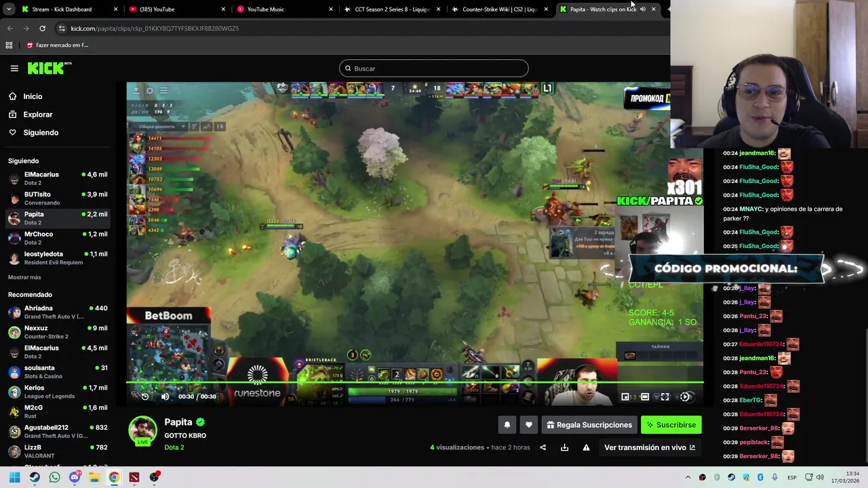The height and width of the screenshot is (488, 868).
Task: Reload the page
Action: click(42, 28)
